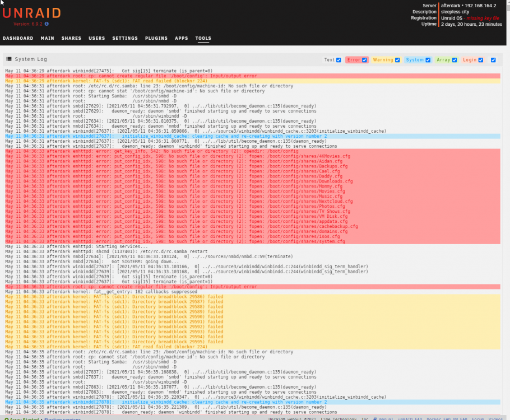
Task: Open the Dashboard menu
Action: 18,38
